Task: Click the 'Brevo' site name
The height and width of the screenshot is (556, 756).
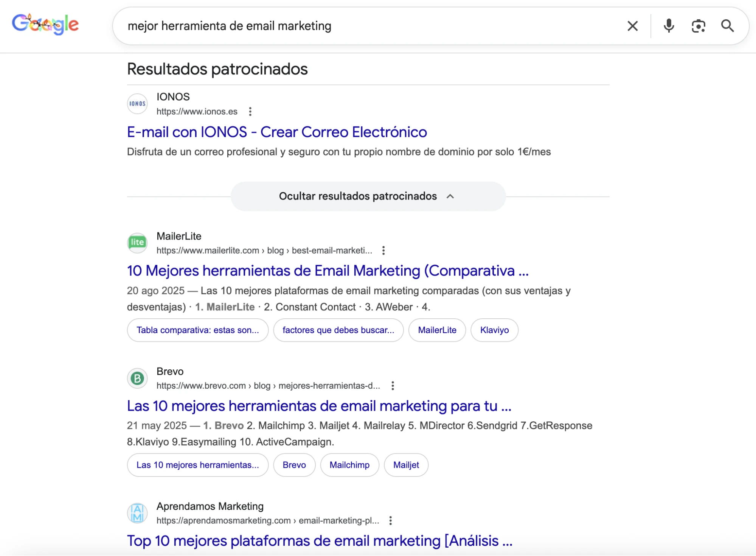Action: [x=170, y=372]
